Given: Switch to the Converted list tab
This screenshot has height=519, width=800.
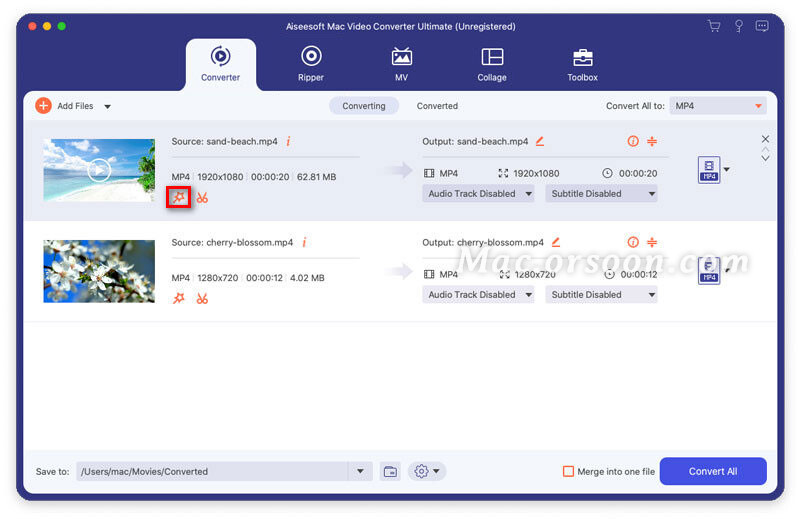Looking at the screenshot, I should click(437, 106).
